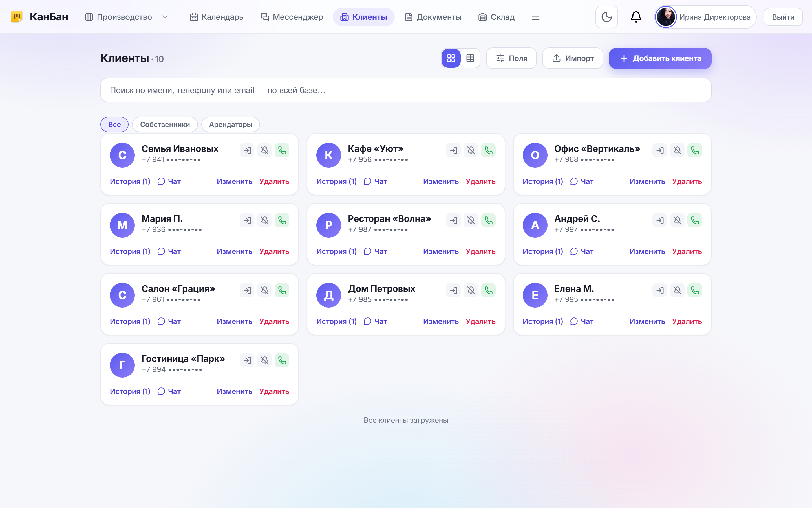Click bell-off icon on Гостиница «Парк»
Viewport: 812px width, 508px height.
pos(264,360)
